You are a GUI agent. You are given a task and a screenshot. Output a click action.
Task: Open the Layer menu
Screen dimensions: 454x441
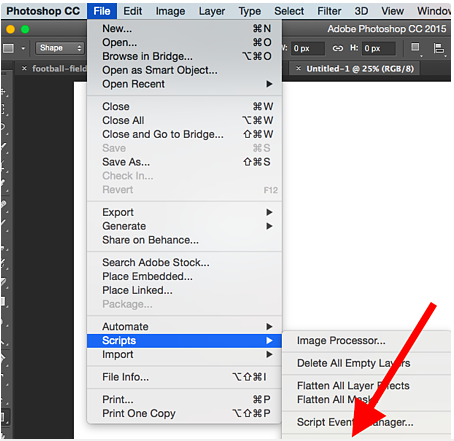tap(212, 11)
